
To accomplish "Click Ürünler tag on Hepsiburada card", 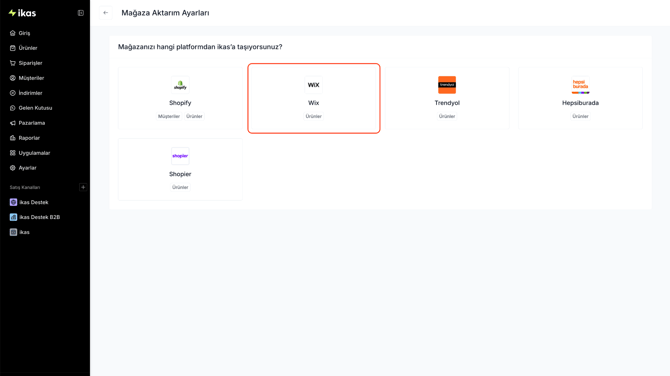I will click(x=580, y=116).
